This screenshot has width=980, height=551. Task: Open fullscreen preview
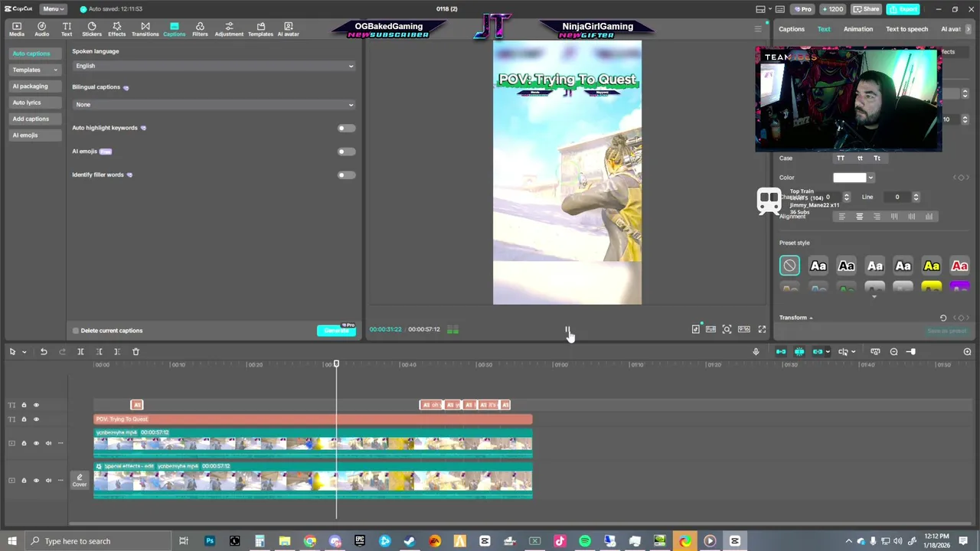point(762,329)
